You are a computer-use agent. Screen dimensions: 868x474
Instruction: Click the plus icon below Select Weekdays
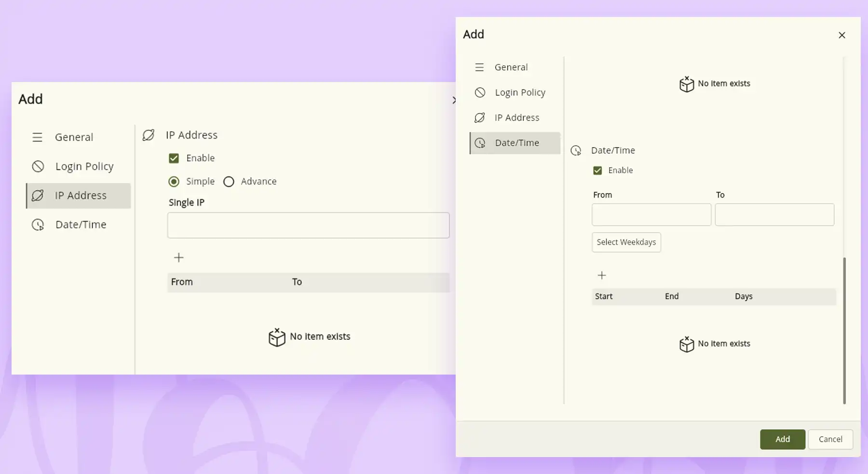click(x=601, y=276)
